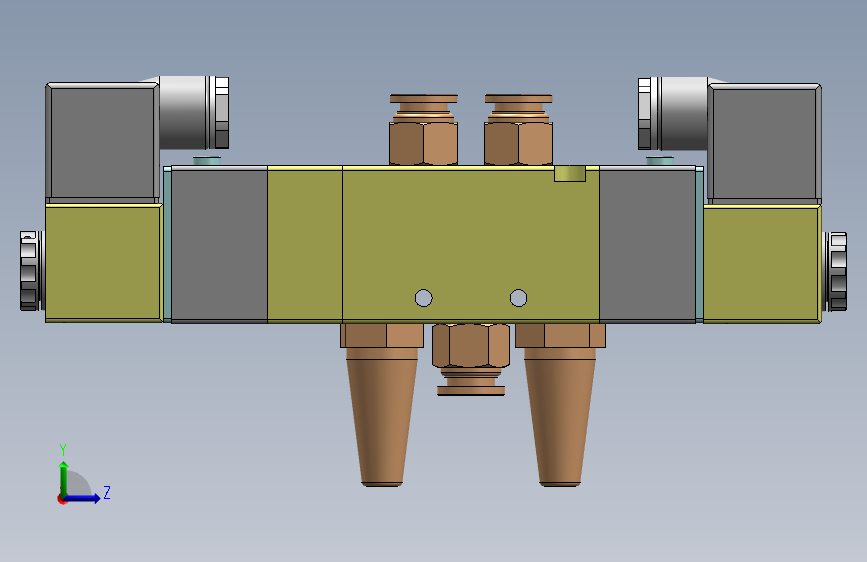Select the right round mounting hole in valve body
The height and width of the screenshot is (562, 867).
point(518,298)
